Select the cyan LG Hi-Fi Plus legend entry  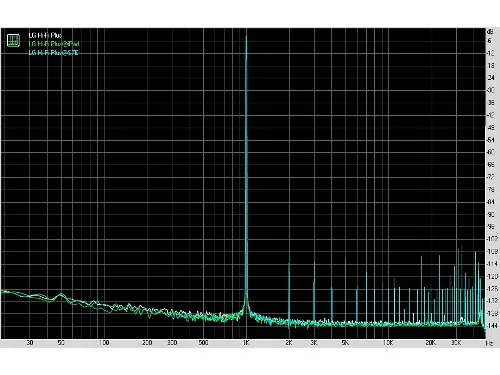coord(53,53)
